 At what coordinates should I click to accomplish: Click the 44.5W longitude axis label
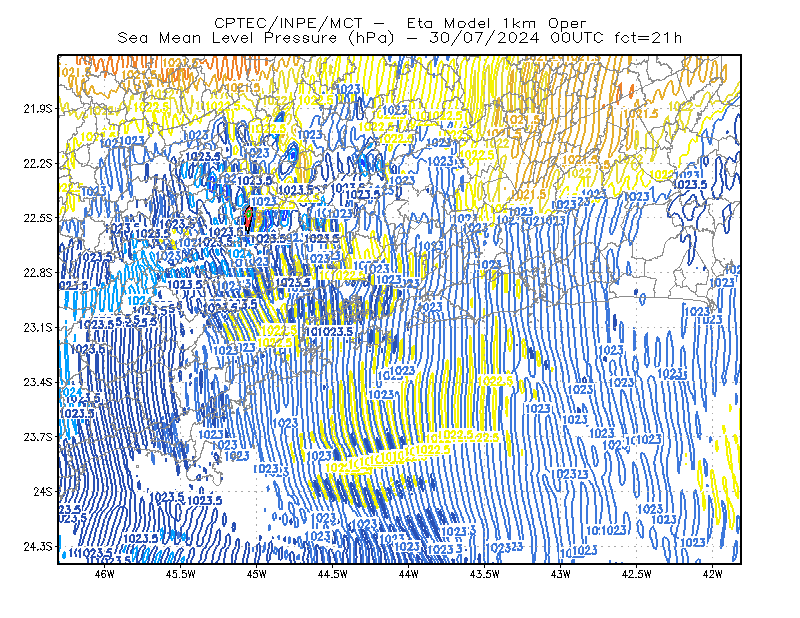pyautogui.click(x=333, y=574)
